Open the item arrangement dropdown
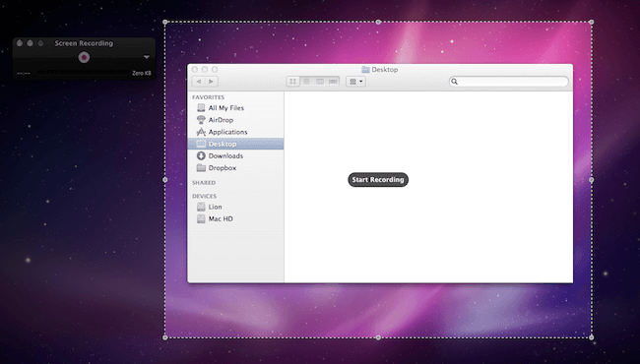The image size is (640, 364). pyautogui.click(x=355, y=82)
